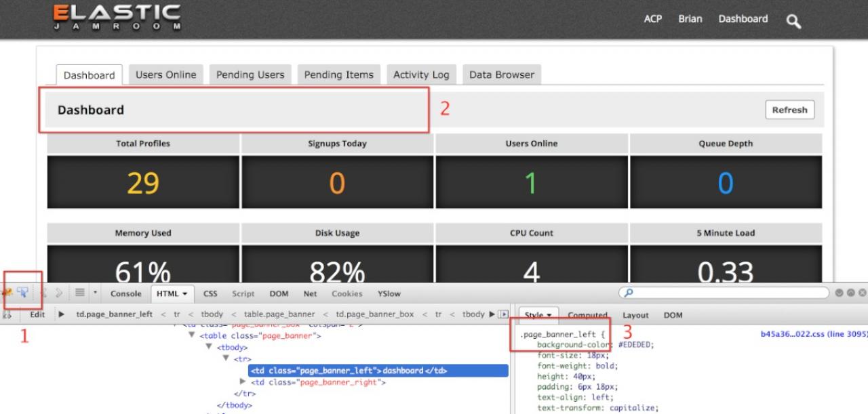Click the leftmost round Firebug window button
868x414 pixels.
click(840, 293)
